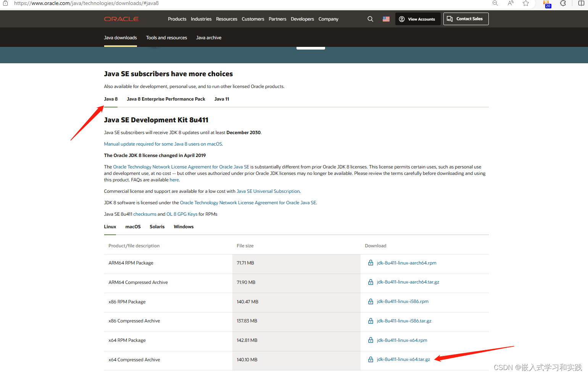Open the browser extensions puzzle icon

[x=563, y=3]
